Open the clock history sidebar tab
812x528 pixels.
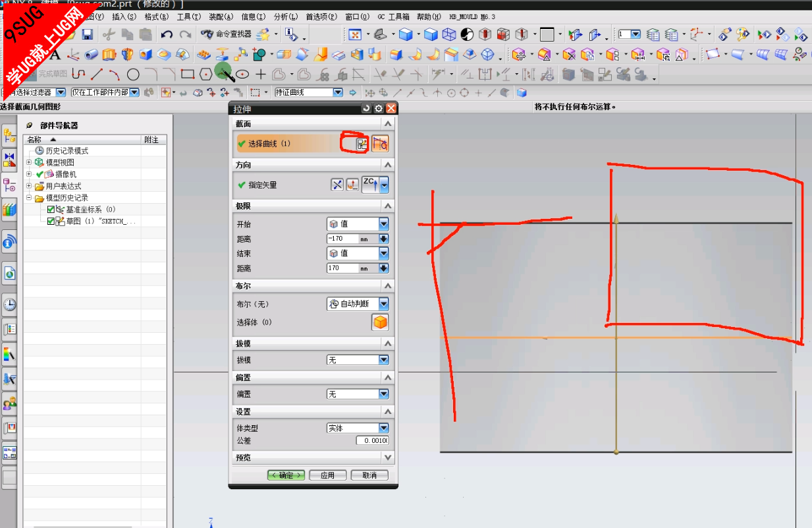(x=9, y=305)
